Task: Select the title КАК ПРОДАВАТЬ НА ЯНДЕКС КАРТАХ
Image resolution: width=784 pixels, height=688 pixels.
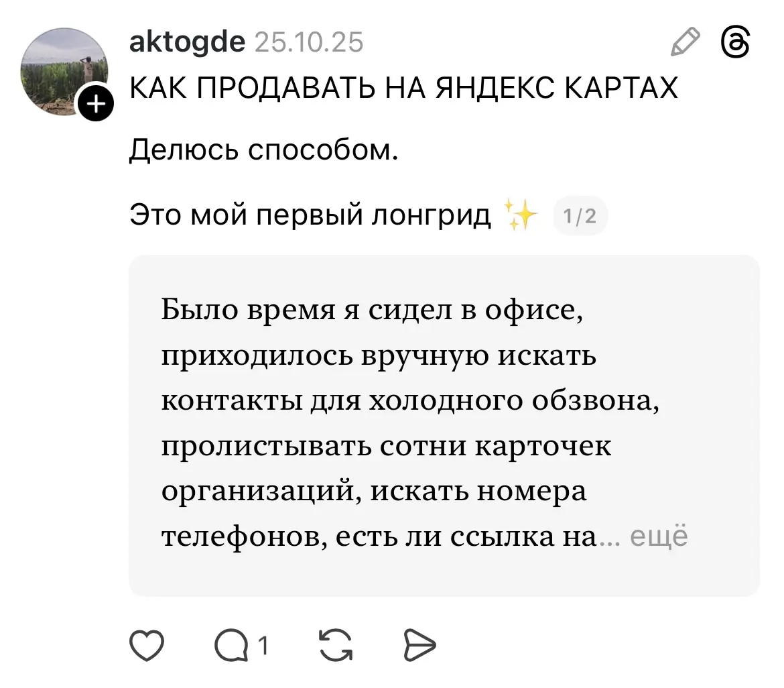Action: [403, 87]
